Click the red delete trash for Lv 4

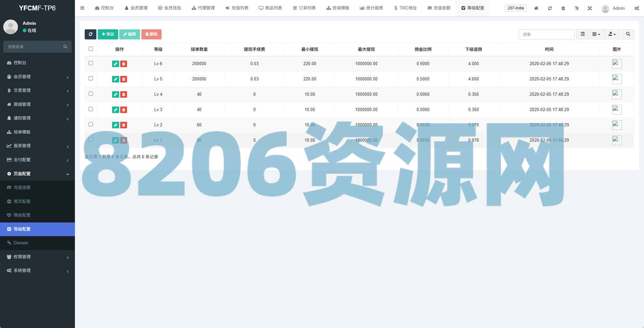point(123,94)
